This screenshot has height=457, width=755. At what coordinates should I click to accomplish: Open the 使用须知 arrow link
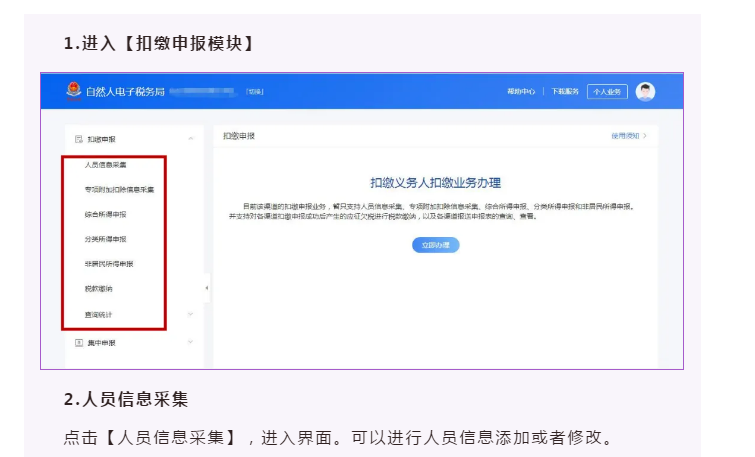(x=629, y=136)
